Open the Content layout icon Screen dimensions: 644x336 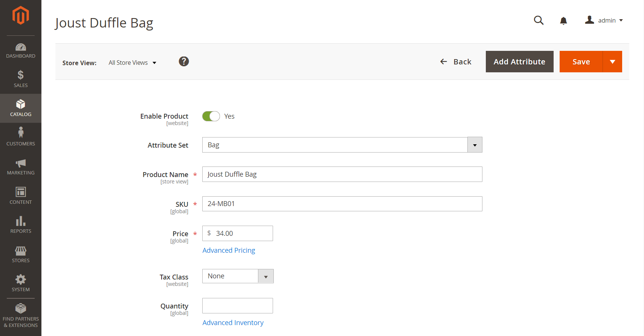[21, 192]
